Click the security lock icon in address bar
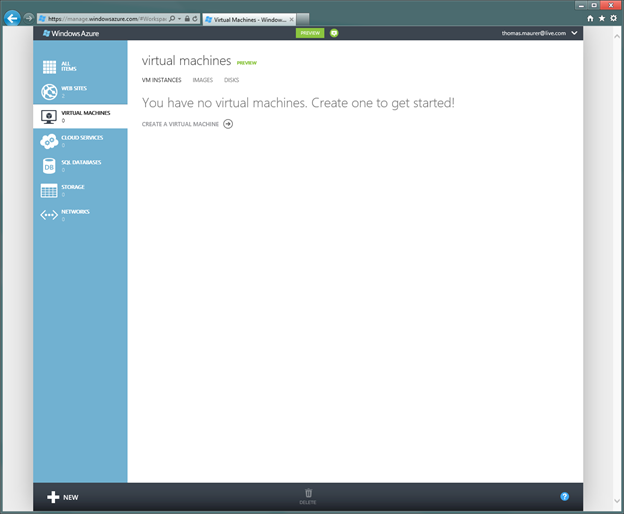624x514 pixels. tap(187, 19)
